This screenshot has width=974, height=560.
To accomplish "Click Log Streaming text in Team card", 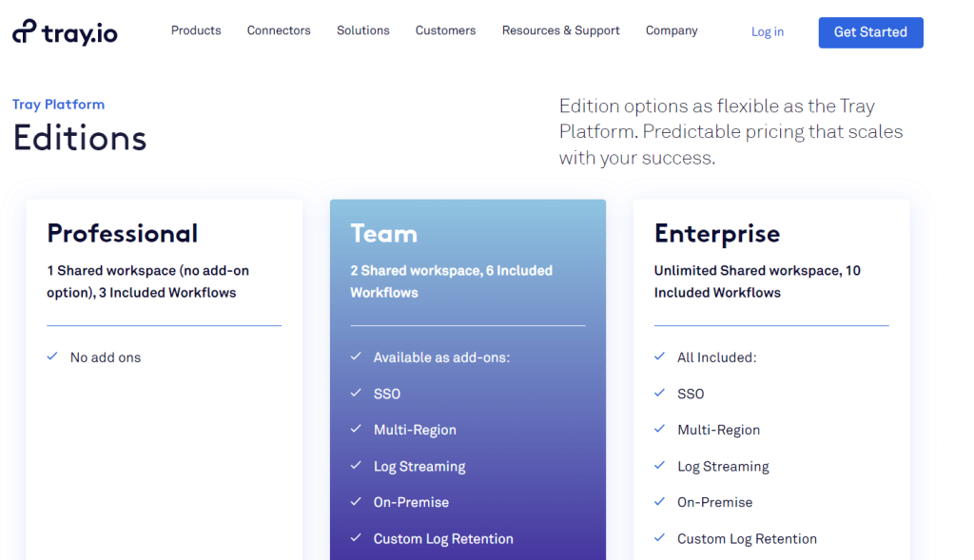I will point(419,467).
